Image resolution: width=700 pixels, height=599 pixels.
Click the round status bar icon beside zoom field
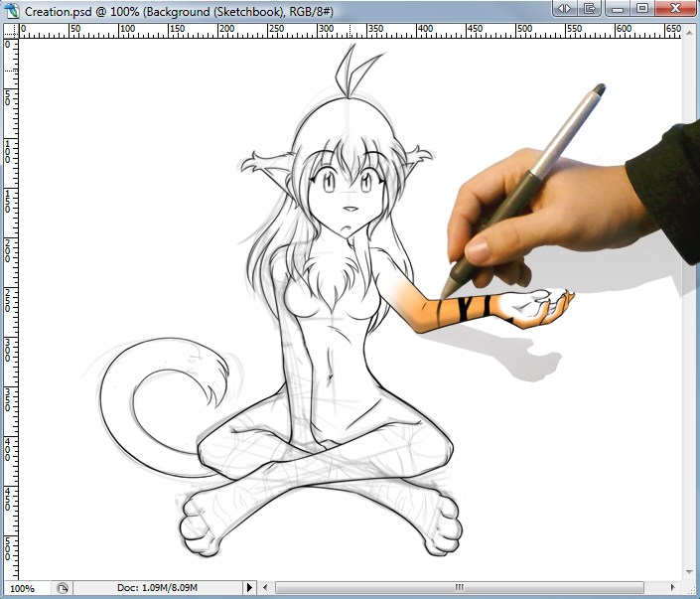coord(63,588)
